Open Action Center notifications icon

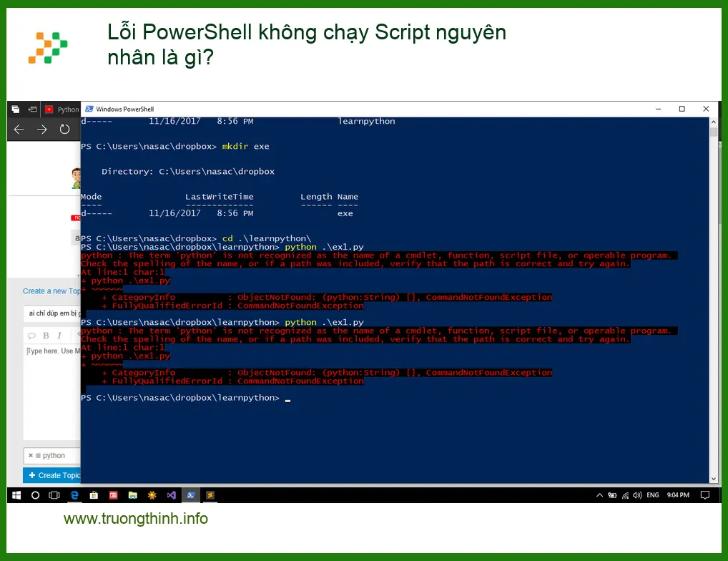click(x=705, y=495)
